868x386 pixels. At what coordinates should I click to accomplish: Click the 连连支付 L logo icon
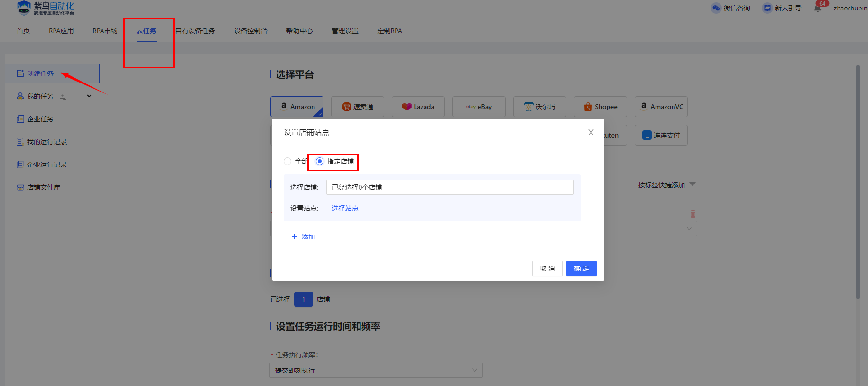click(646, 135)
